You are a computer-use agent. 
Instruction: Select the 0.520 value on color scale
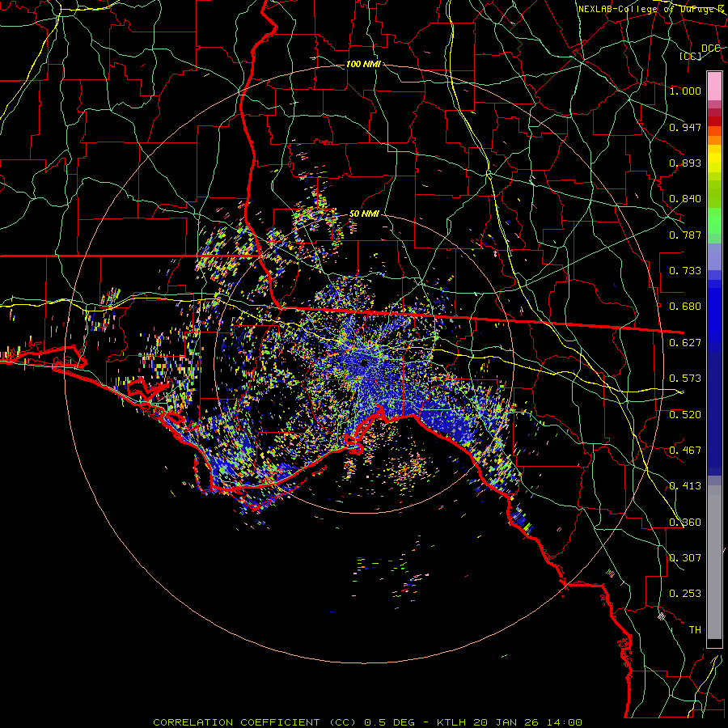685,414
